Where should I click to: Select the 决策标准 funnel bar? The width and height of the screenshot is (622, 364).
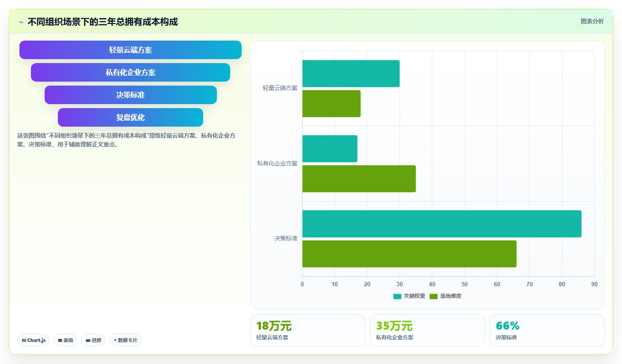click(130, 95)
